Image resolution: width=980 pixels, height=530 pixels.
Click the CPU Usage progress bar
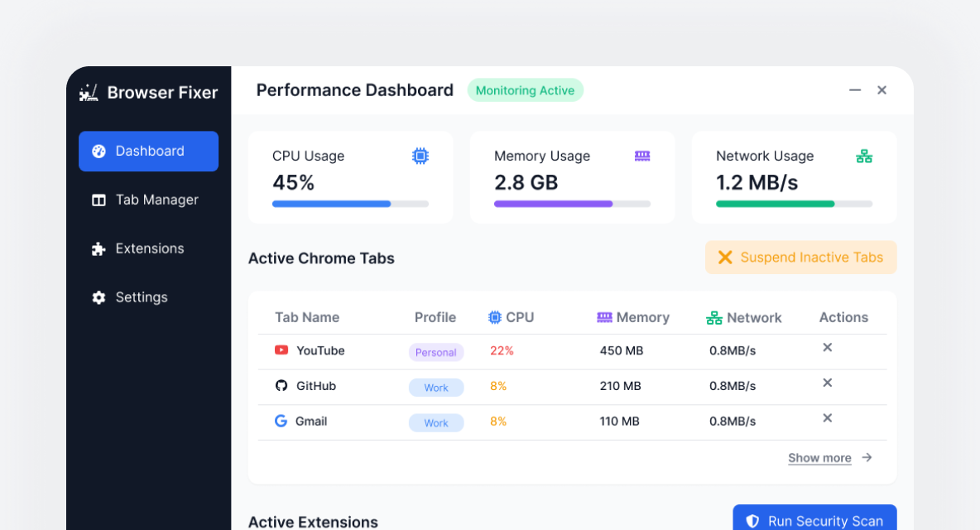click(350, 204)
